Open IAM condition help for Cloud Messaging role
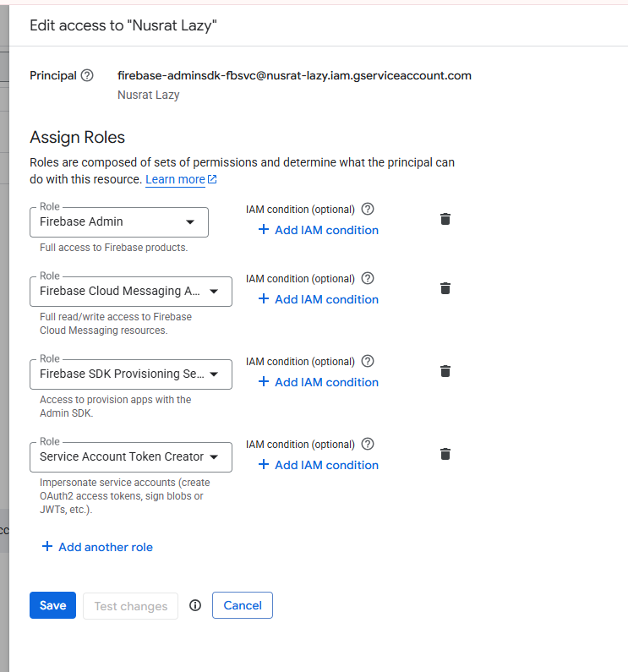The width and height of the screenshot is (628, 672). pyautogui.click(x=368, y=279)
